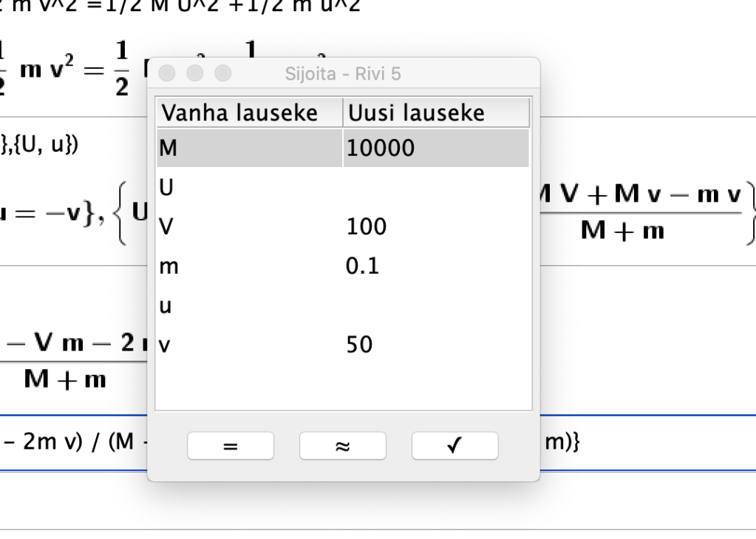Click the empty new value cell for lowercase u
The height and width of the screenshot is (539, 756).
(x=436, y=305)
